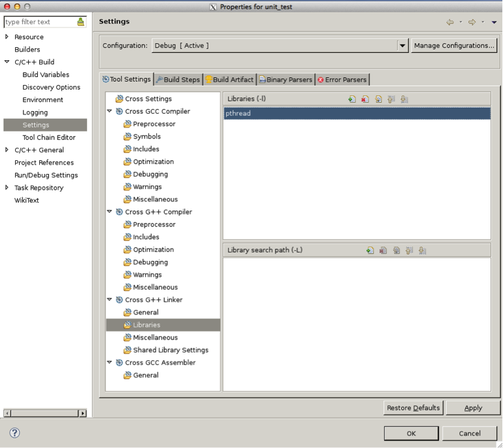Image resolution: width=503 pixels, height=448 pixels.
Task: Click the Cross GCC Assembler gear icon
Action: pos(119,363)
